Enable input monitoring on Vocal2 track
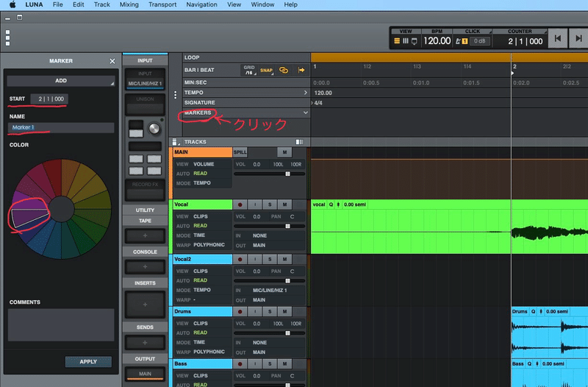588x387 pixels. (255, 260)
